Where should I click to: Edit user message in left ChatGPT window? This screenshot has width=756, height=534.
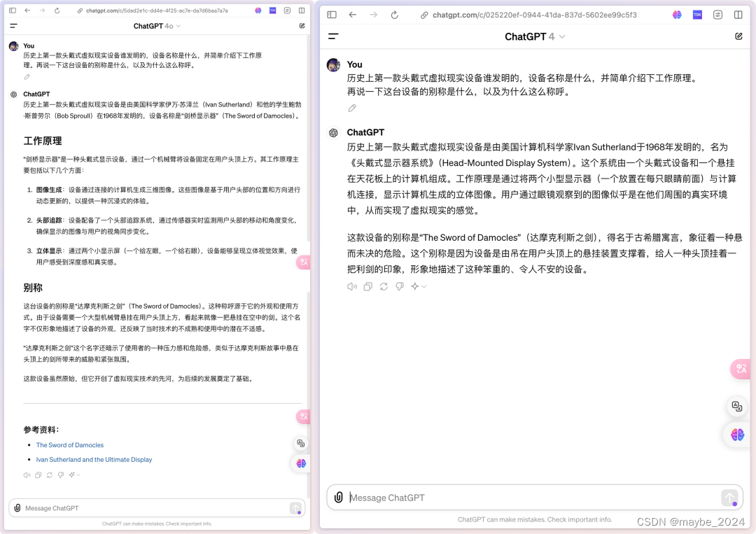tap(27, 76)
